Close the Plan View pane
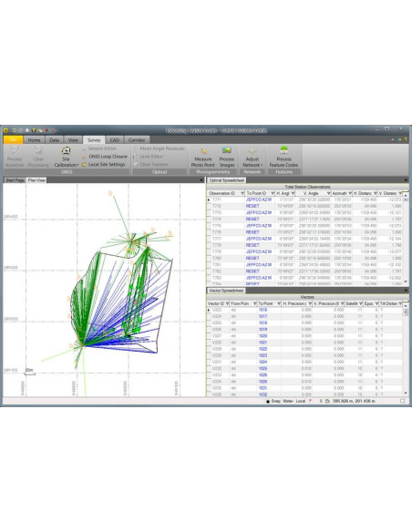 [x=201, y=180]
